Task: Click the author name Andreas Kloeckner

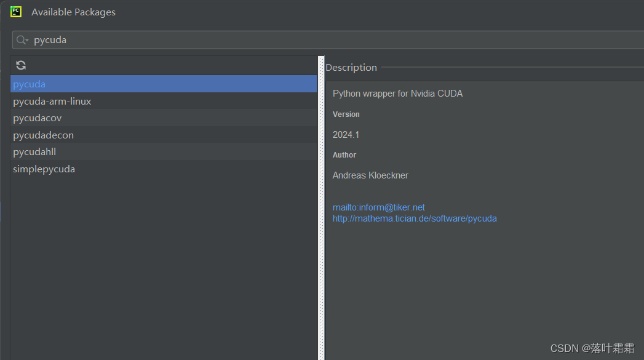Action: 370,175
